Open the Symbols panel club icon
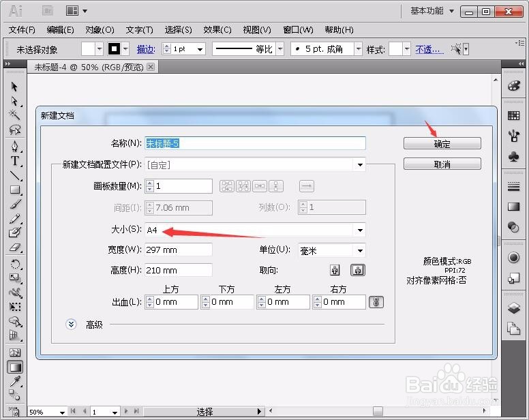The width and height of the screenshot is (529, 420). (x=513, y=157)
